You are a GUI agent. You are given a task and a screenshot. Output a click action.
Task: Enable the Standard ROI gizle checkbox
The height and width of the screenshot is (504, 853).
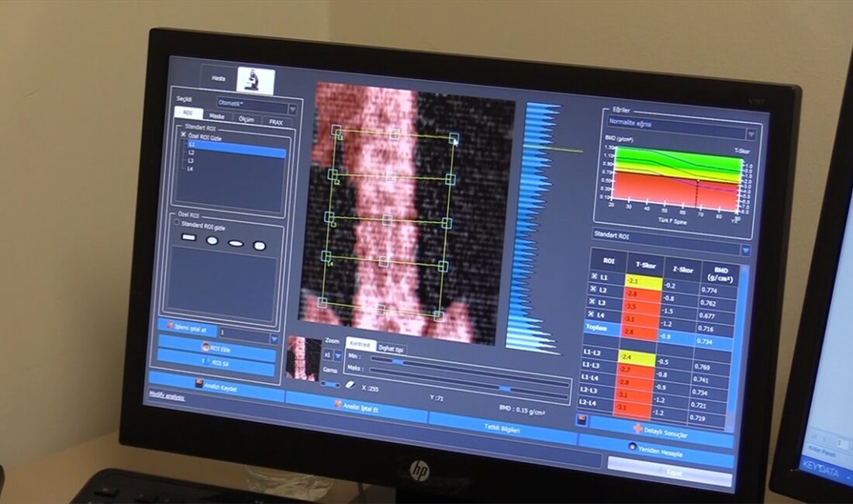click(x=176, y=222)
